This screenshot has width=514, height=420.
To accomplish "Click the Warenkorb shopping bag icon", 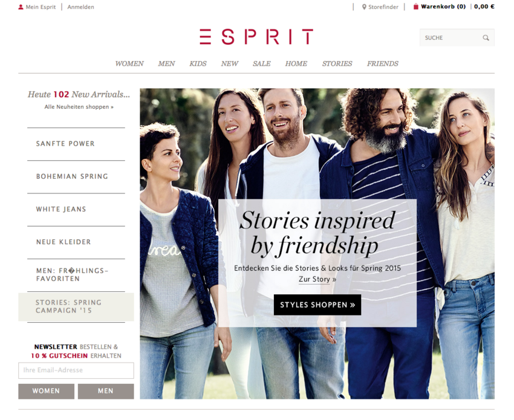I will click(415, 7).
